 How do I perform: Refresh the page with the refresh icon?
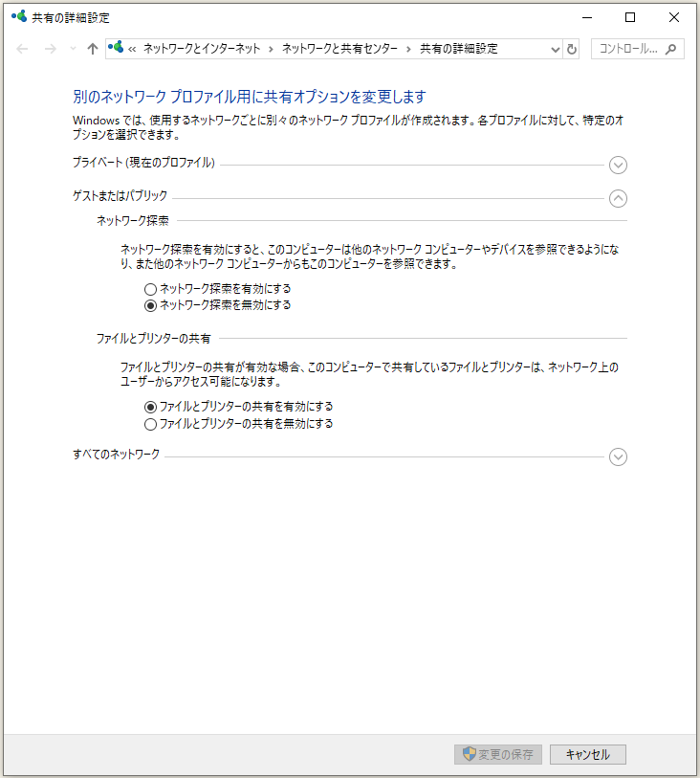coord(572,49)
